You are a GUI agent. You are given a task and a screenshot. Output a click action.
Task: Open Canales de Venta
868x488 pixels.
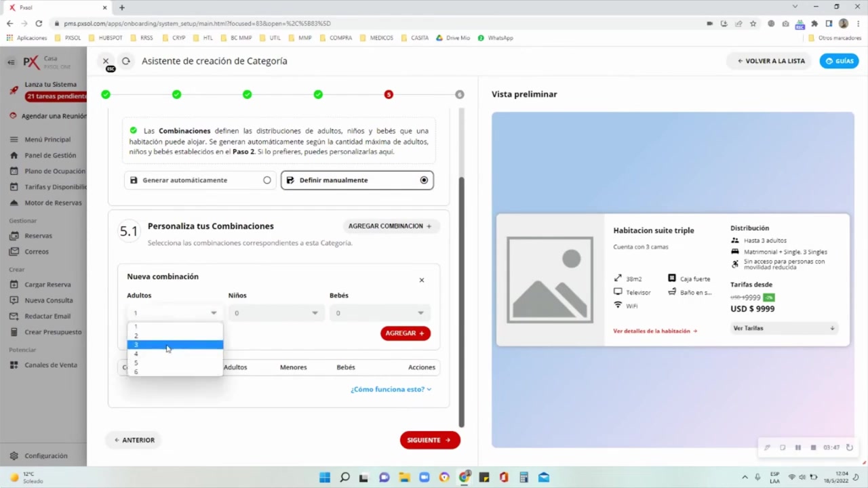coord(50,365)
